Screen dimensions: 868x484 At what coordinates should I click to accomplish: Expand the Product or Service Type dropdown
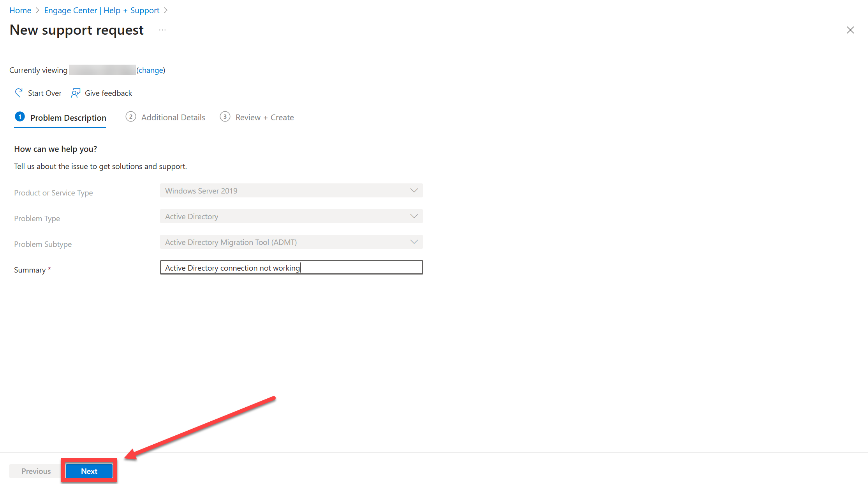291,191
